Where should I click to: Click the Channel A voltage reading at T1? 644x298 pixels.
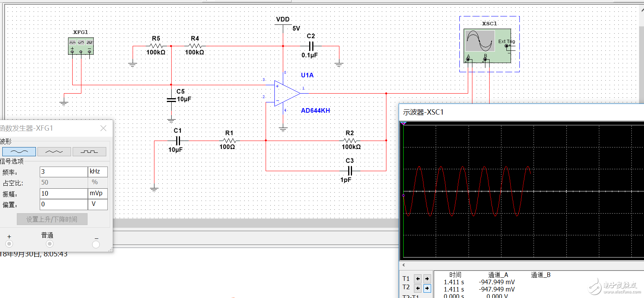click(x=497, y=282)
